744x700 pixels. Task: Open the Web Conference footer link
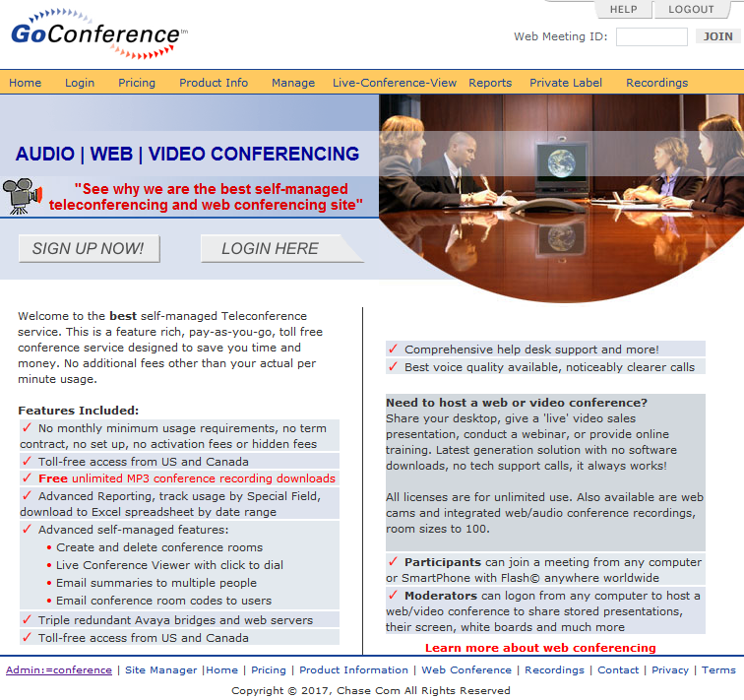point(466,670)
